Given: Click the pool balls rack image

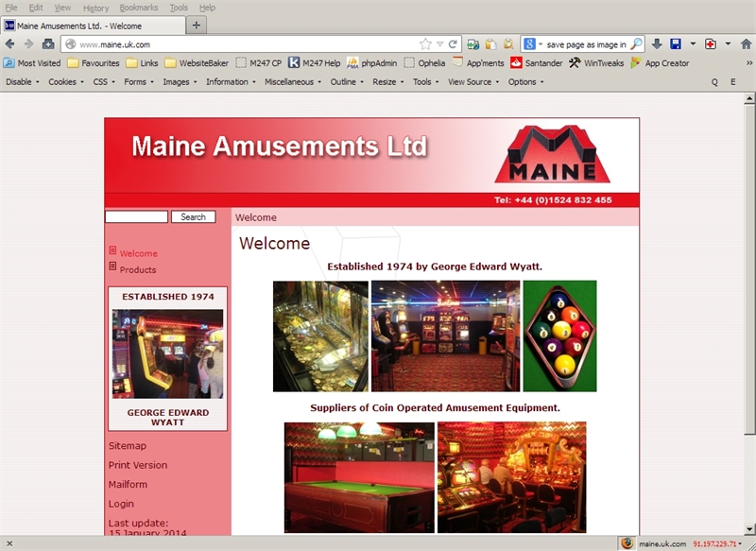Looking at the screenshot, I should [559, 336].
